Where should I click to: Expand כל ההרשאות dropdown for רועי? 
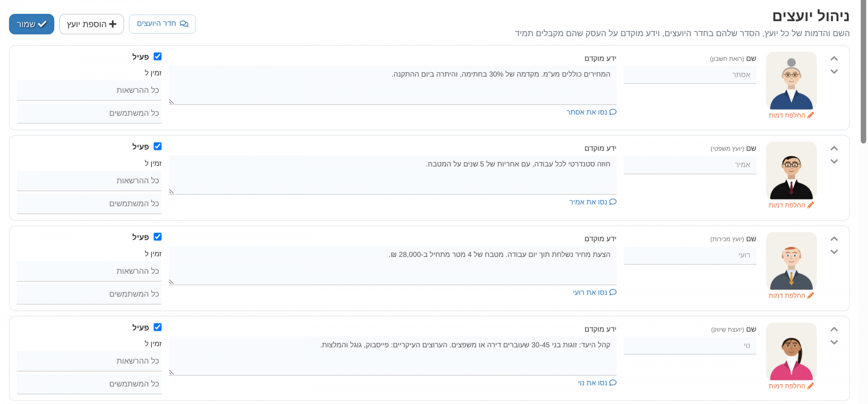[89, 271]
